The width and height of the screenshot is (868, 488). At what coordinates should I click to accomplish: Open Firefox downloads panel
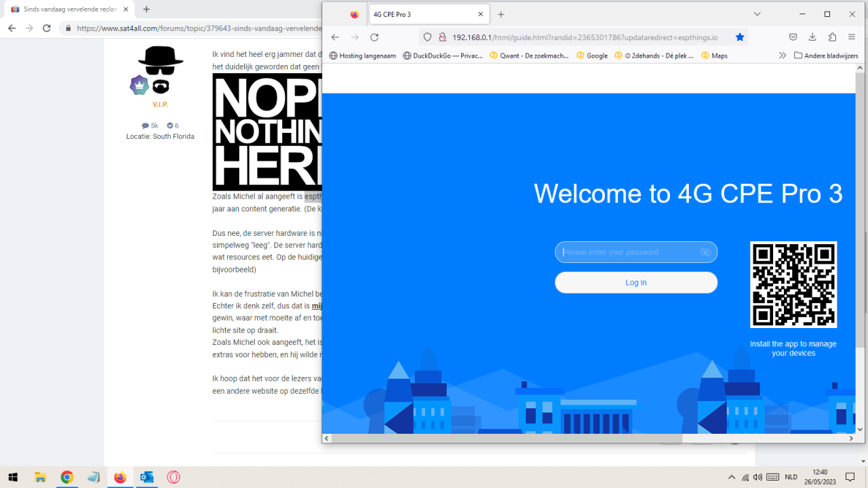coord(812,37)
